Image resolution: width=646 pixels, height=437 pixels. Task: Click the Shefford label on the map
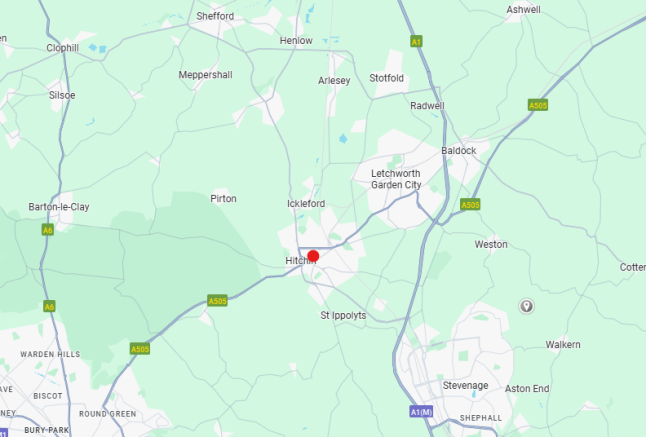215,16
